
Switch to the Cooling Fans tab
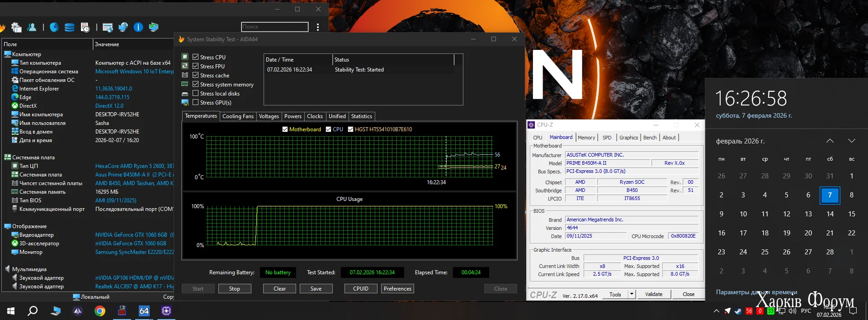click(238, 116)
